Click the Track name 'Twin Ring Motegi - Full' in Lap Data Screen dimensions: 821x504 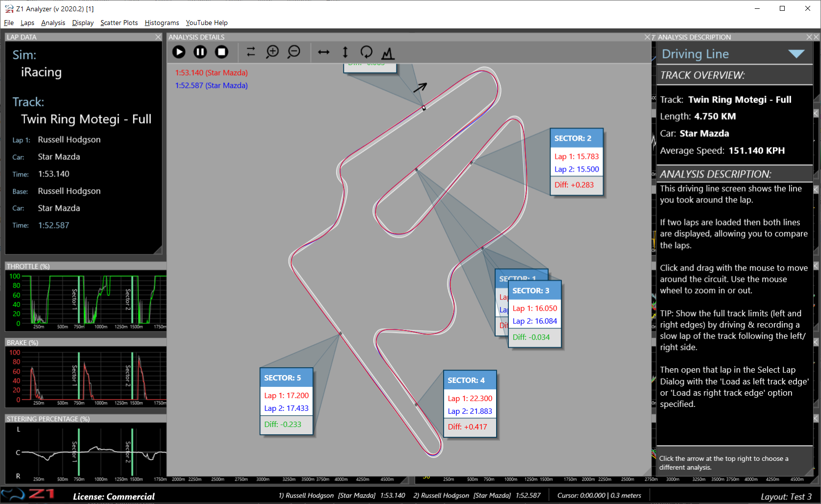click(x=86, y=119)
